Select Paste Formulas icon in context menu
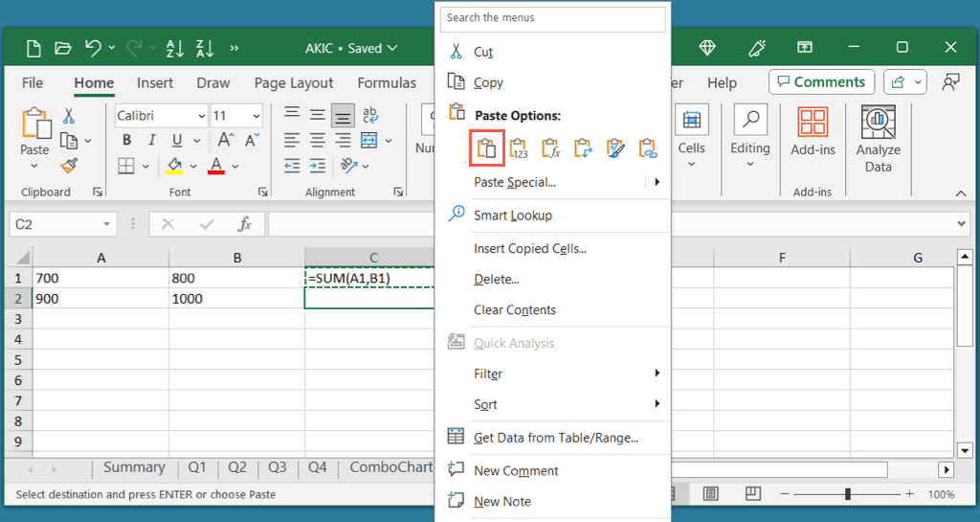The image size is (980, 522). [550, 148]
